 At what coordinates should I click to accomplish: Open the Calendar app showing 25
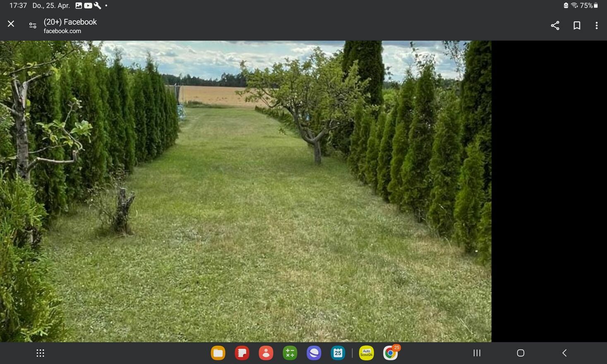(x=338, y=353)
